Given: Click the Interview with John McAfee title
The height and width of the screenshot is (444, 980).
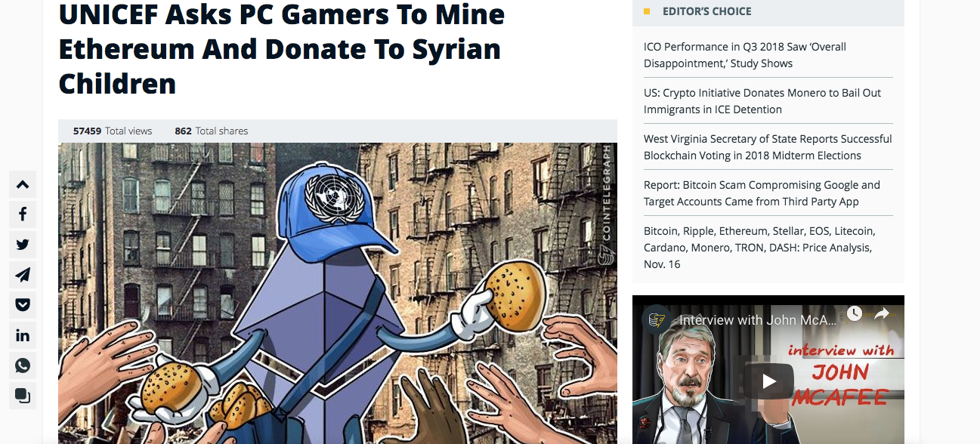Looking at the screenshot, I should 758,320.
